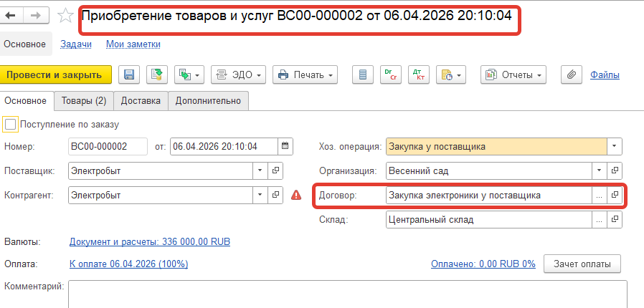The width and height of the screenshot is (644, 308).
Task: Expand the Поставщик dropdown list
Action: pos(260,171)
